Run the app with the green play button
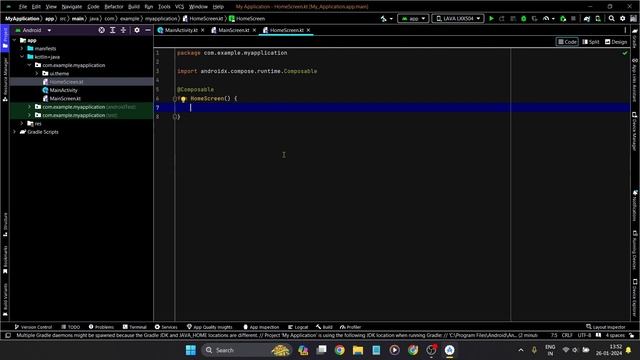Screen dimensions: 640x360 click(491, 19)
